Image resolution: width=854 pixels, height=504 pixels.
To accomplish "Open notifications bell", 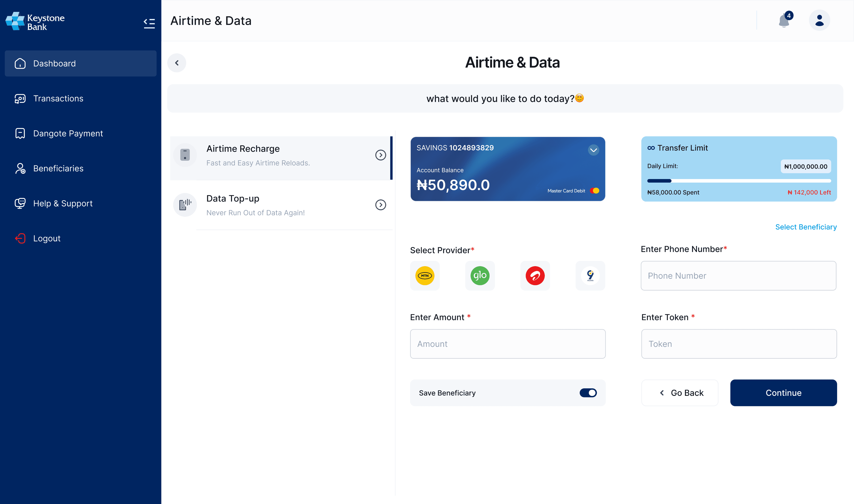I will [x=784, y=20].
